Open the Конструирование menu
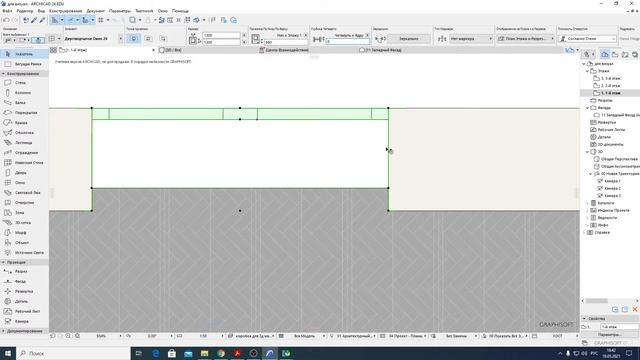Image resolution: width=640 pixels, height=360 pixels. [65, 11]
